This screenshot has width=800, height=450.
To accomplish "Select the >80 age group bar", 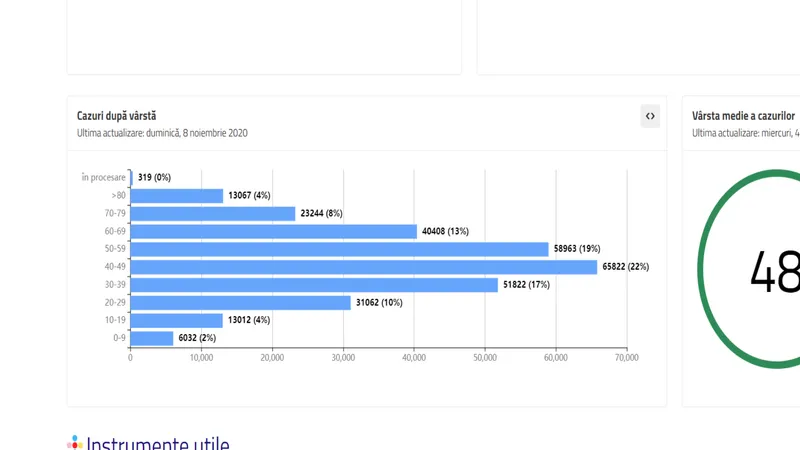I will pos(177,196).
